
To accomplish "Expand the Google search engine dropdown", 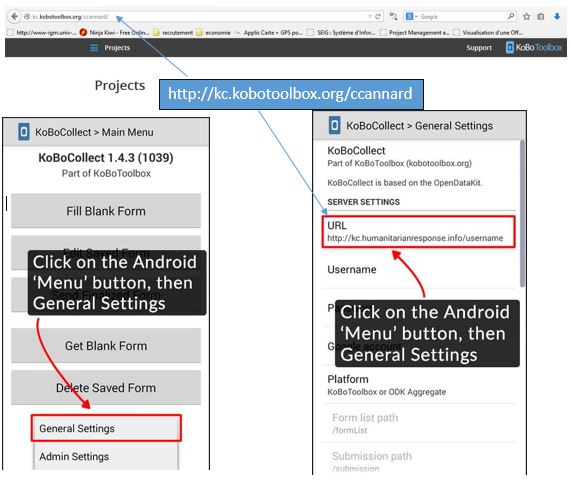I will [411, 16].
